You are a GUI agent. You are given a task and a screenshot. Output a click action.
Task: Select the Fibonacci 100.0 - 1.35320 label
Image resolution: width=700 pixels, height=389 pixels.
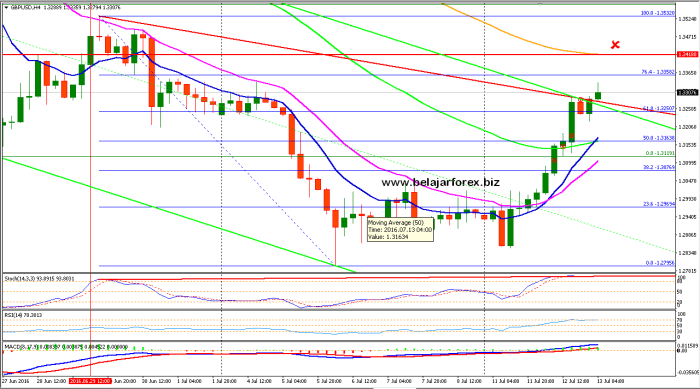point(657,13)
